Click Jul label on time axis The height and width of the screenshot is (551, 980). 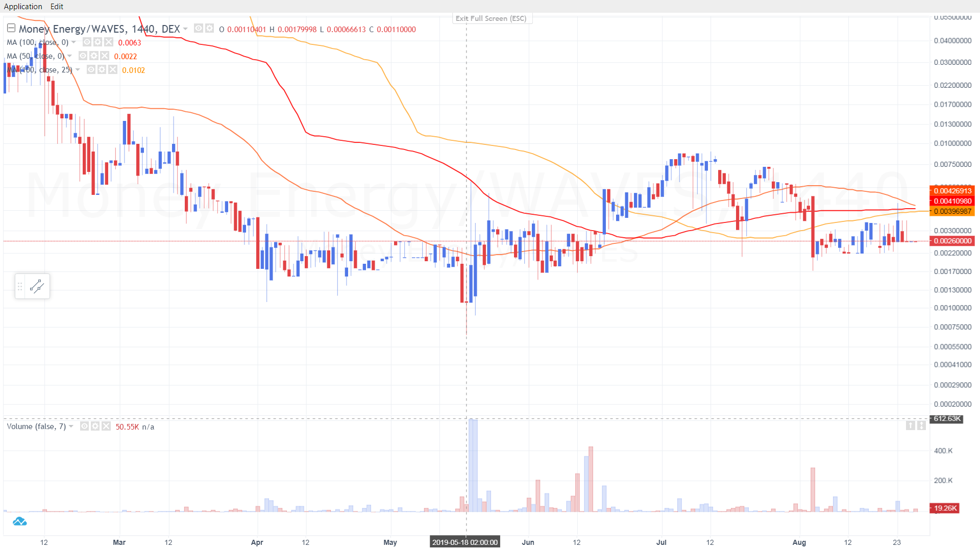(x=661, y=542)
